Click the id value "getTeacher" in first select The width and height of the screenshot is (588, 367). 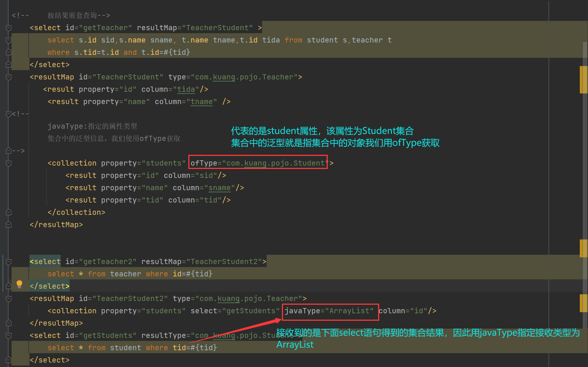(106, 28)
